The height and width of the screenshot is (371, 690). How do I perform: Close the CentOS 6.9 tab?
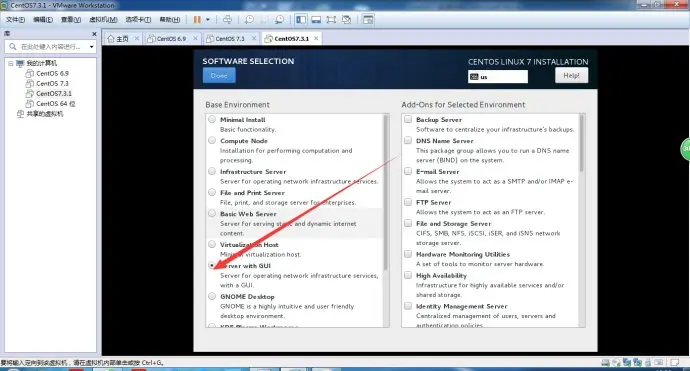[195, 39]
